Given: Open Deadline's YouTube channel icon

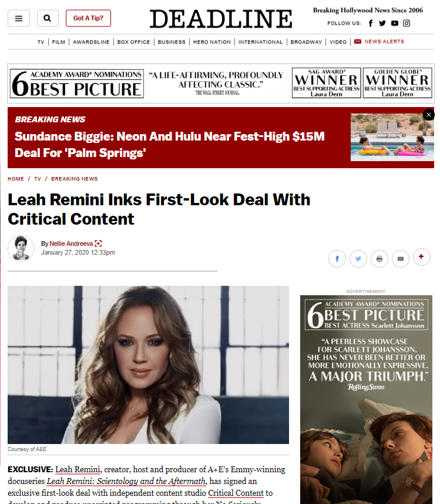Looking at the screenshot, I should click(394, 23).
